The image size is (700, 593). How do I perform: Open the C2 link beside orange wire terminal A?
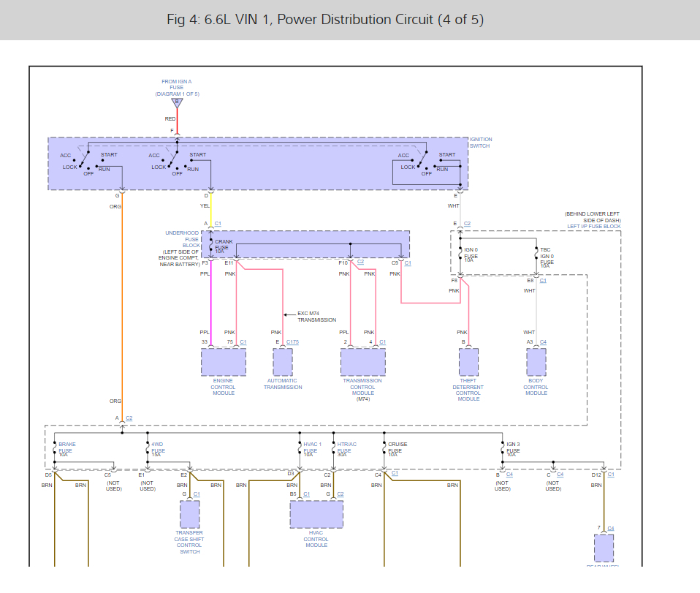(129, 418)
